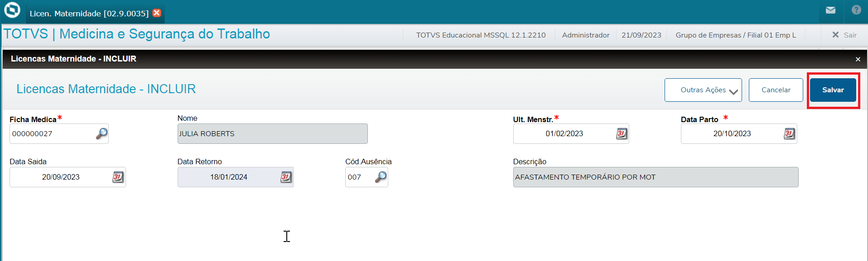868x261 pixels.
Task: Close the Licen. Maternidade tab
Action: (157, 13)
